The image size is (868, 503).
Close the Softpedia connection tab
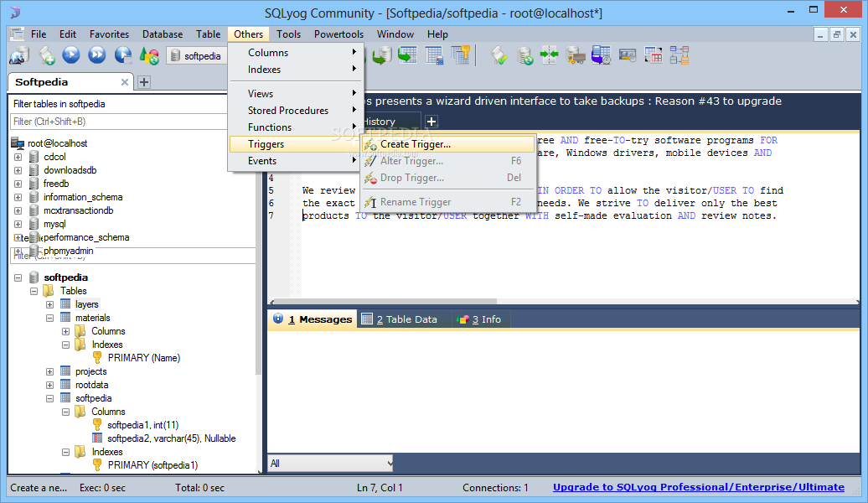coord(125,82)
